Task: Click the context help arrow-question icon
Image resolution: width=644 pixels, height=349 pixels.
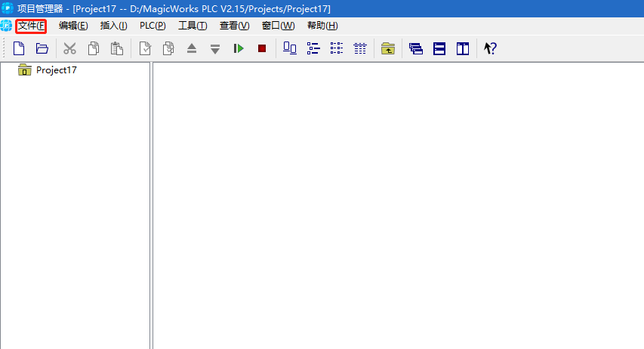Action: [490, 48]
